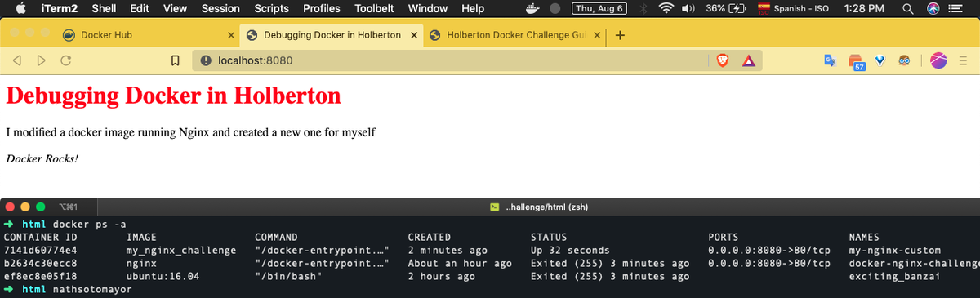This screenshot has width=980, height=298.
Task: Click the Bluetooth menu bar icon
Action: [643, 9]
